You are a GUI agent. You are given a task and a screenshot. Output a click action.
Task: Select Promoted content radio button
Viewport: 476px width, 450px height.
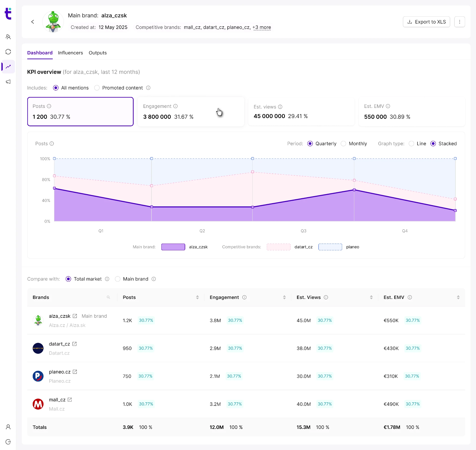click(x=97, y=88)
